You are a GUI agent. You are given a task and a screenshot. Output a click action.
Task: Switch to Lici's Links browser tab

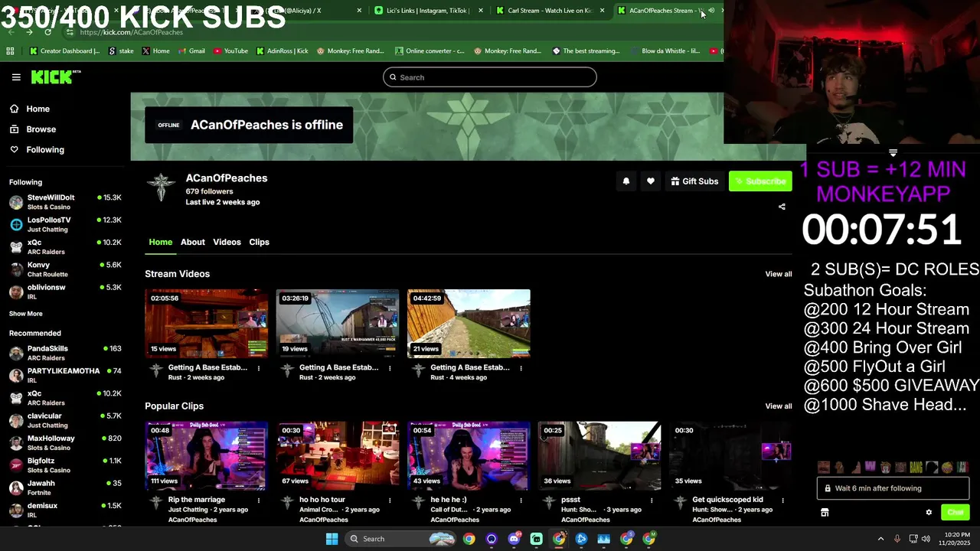coord(429,11)
